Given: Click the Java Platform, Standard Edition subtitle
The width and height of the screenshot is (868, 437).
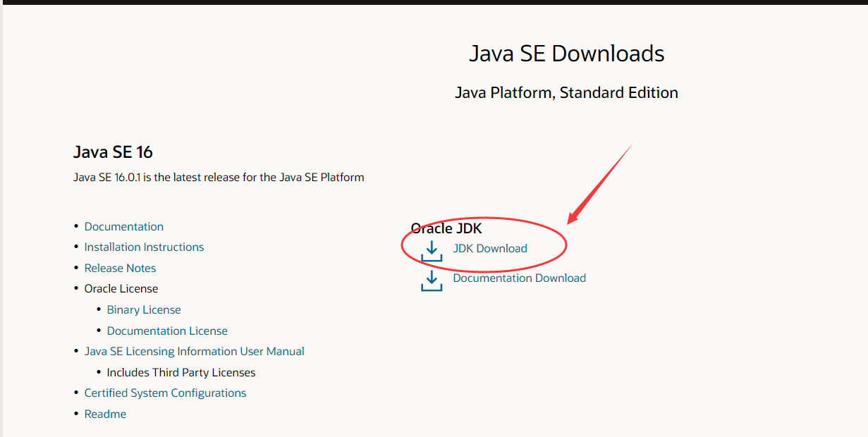Looking at the screenshot, I should click(567, 93).
